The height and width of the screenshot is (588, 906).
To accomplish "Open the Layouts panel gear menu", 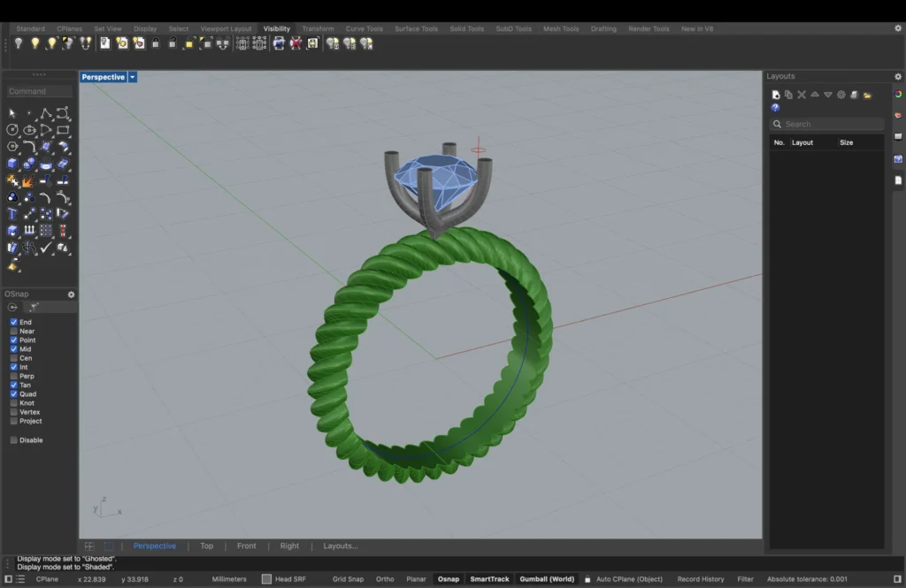I will point(898,77).
